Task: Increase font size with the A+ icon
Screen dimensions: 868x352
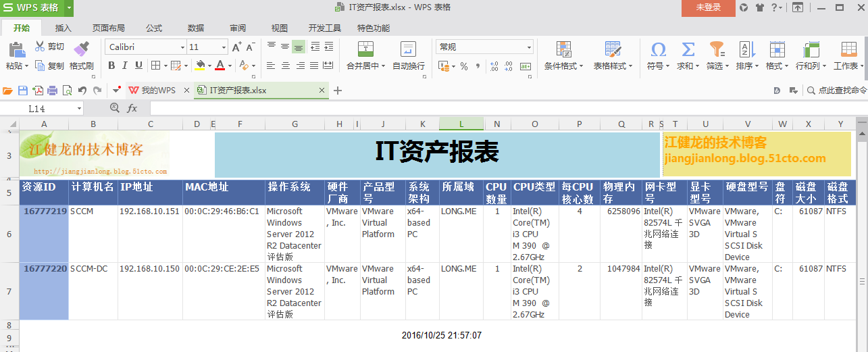Action: coord(236,47)
